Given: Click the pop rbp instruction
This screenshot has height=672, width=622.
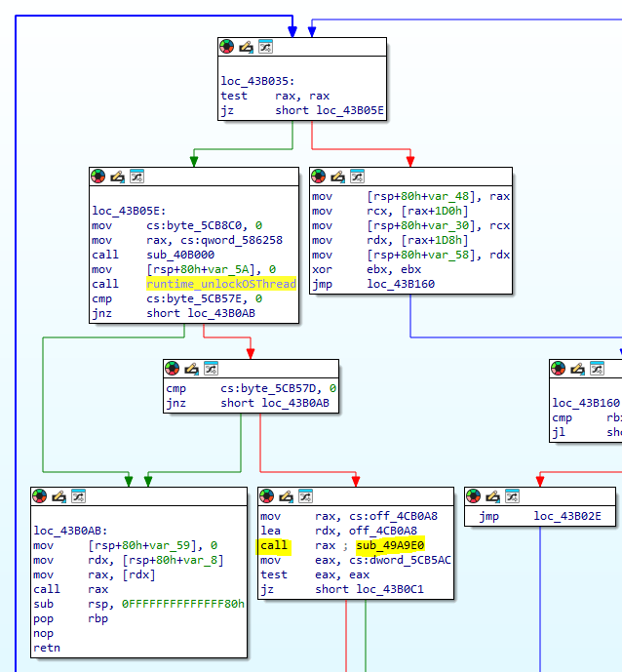Looking at the screenshot, I should click(70, 618).
